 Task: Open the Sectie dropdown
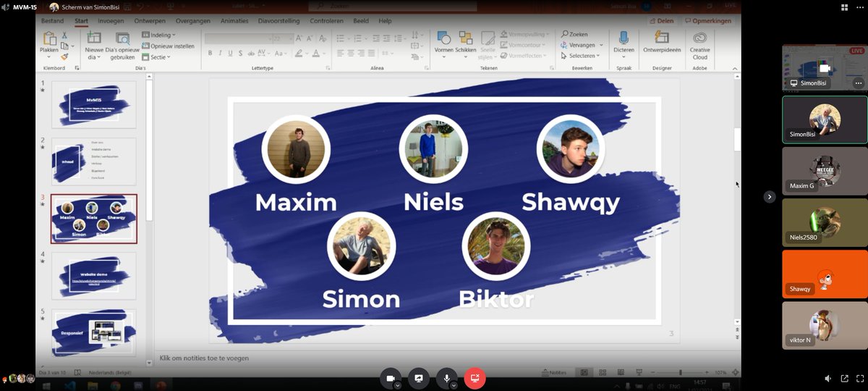156,56
